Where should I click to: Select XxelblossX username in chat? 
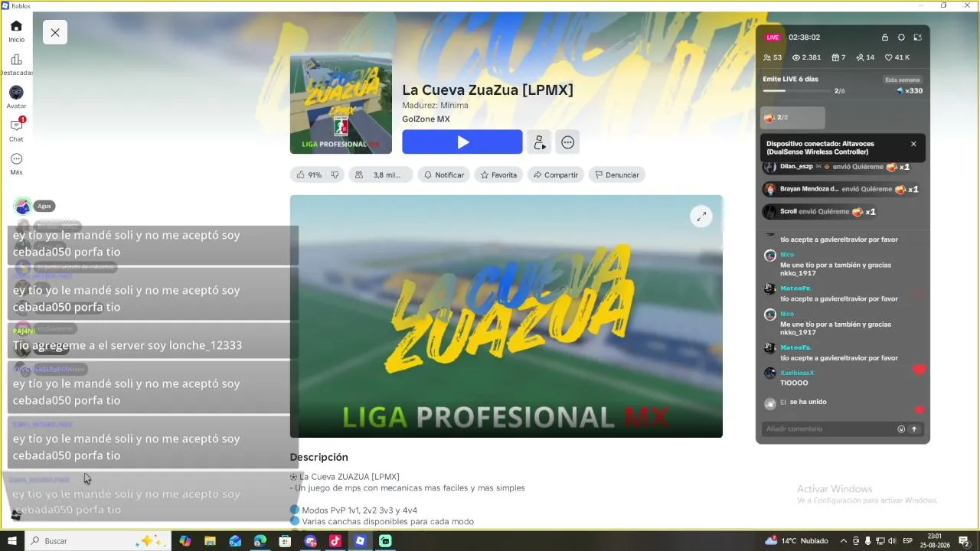pos(797,373)
